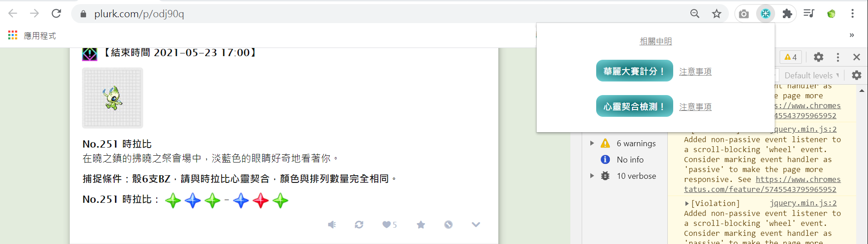This screenshot has height=244, width=868.
Task: Bookmark this page with the star icon
Action: tap(716, 14)
